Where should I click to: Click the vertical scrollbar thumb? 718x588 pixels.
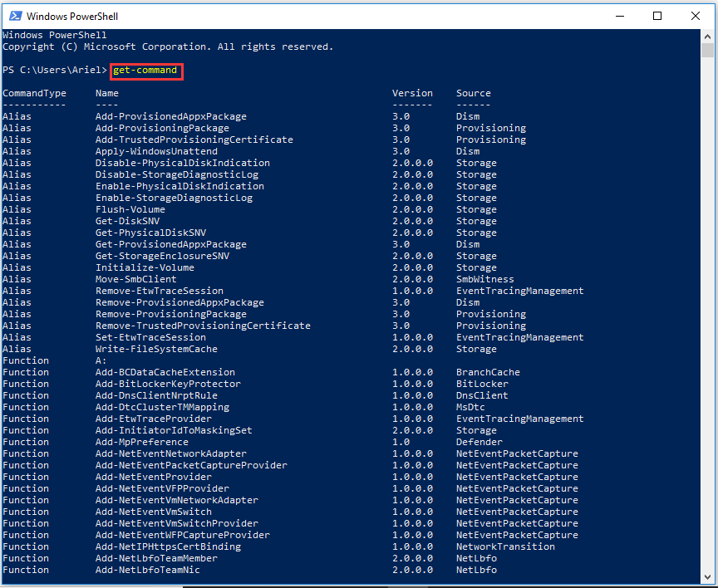tap(707, 51)
